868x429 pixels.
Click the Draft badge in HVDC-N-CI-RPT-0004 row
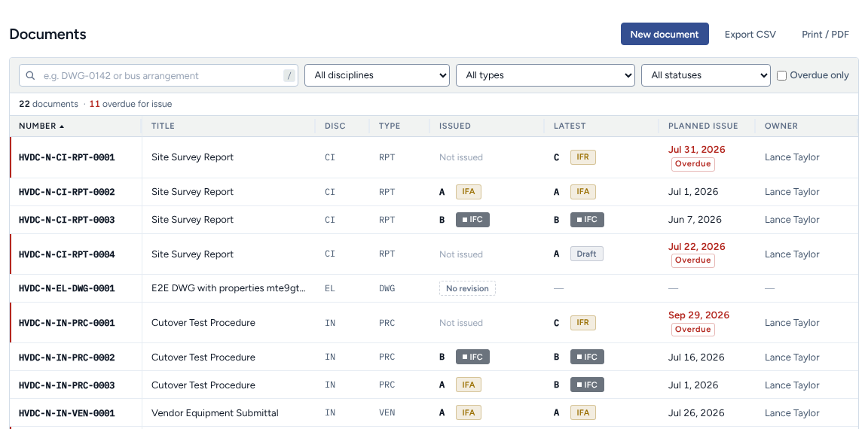pos(587,254)
